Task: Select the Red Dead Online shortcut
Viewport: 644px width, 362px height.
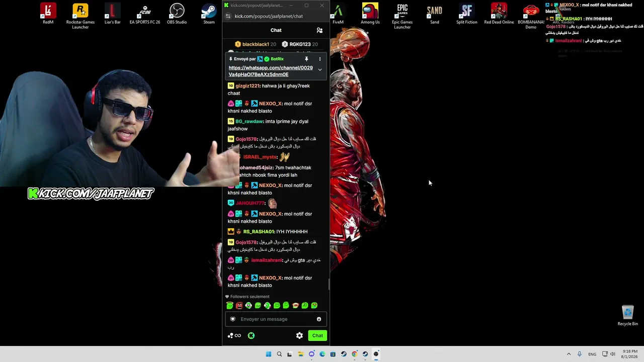Action: 499,14
